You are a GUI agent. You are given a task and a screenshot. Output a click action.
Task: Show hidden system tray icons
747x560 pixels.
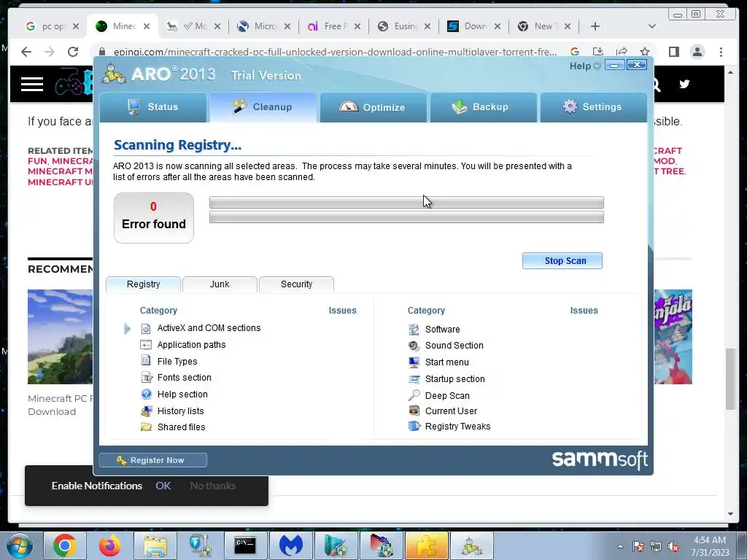tap(620, 547)
